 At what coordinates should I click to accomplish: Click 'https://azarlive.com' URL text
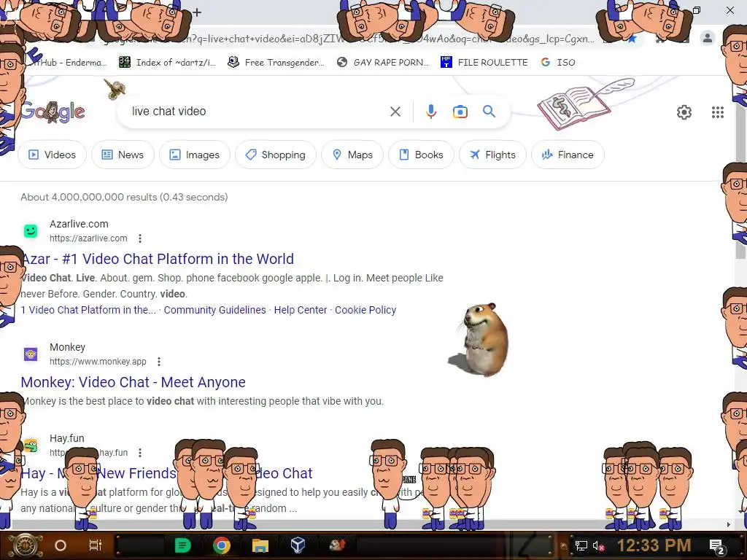88,238
